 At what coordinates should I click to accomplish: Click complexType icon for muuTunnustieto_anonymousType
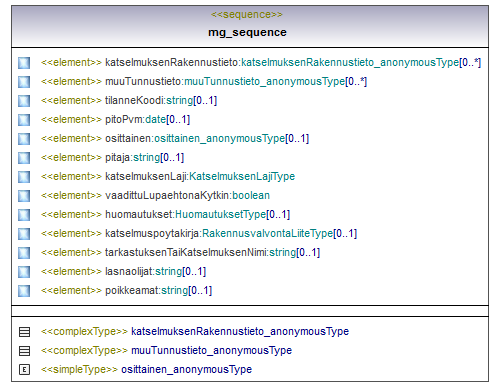pos(24,351)
